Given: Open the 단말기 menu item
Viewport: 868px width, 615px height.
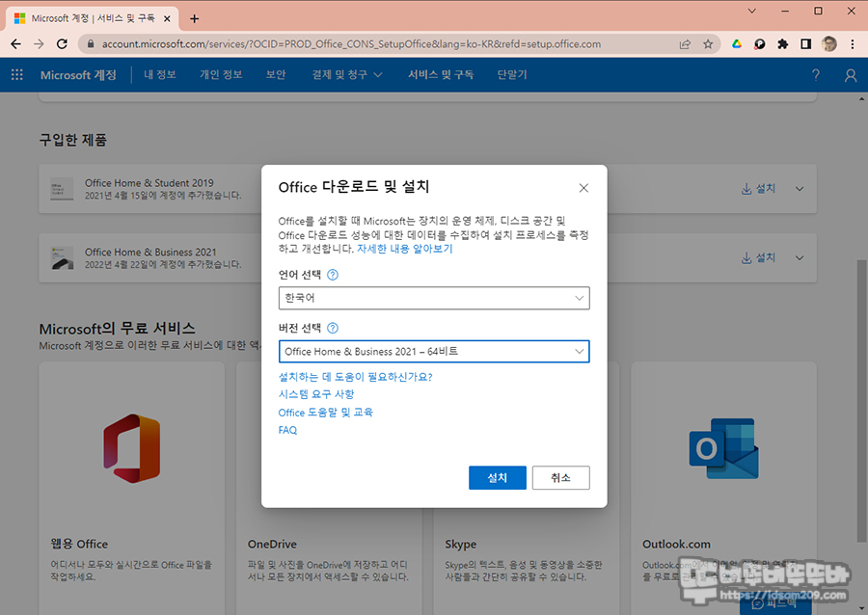Looking at the screenshot, I should coord(512,74).
